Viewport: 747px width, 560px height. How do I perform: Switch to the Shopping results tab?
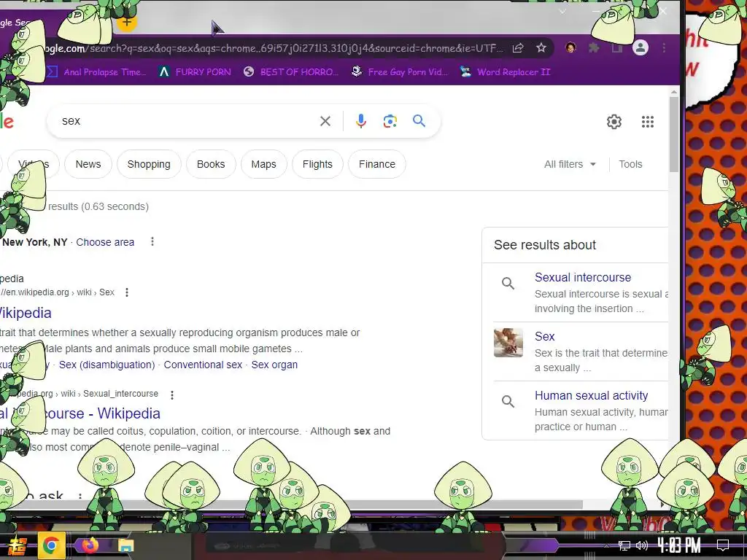click(149, 164)
